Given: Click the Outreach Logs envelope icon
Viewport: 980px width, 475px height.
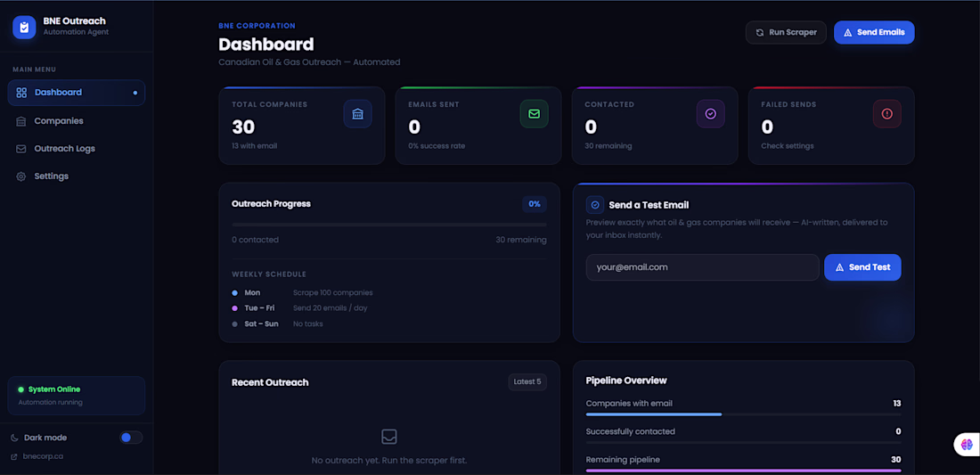Looking at the screenshot, I should click(21, 149).
